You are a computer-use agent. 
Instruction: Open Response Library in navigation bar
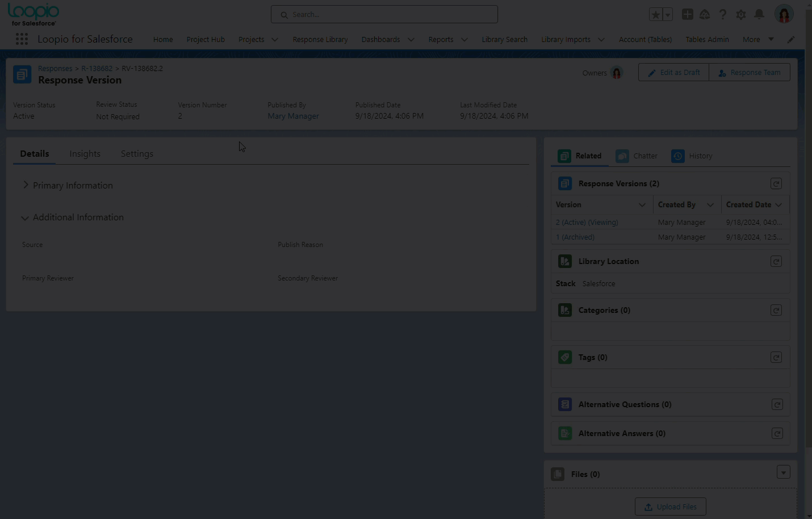pos(320,40)
